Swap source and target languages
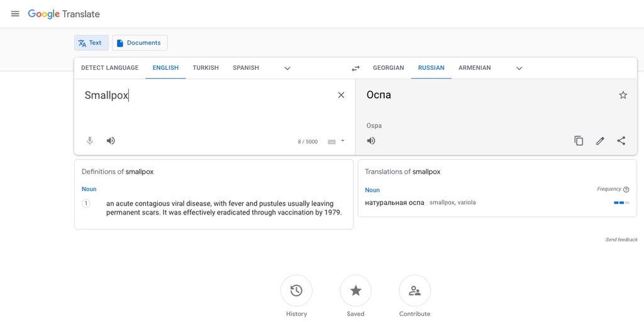The height and width of the screenshot is (322, 644). 356,68
